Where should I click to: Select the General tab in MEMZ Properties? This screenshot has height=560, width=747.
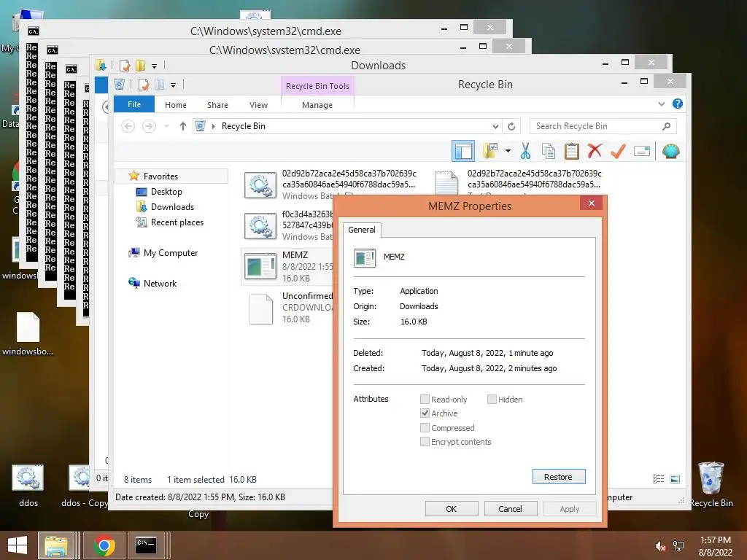tap(362, 230)
